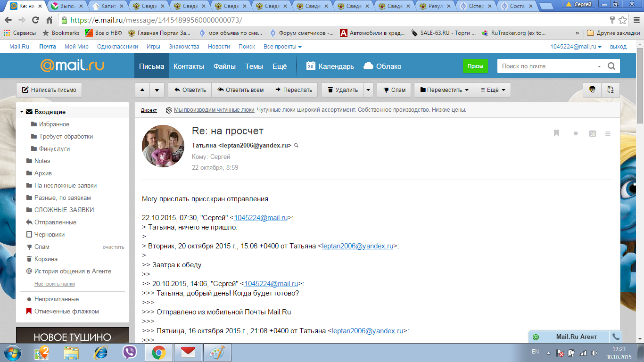Go to the previous letter with the up arrow

[143, 90]
